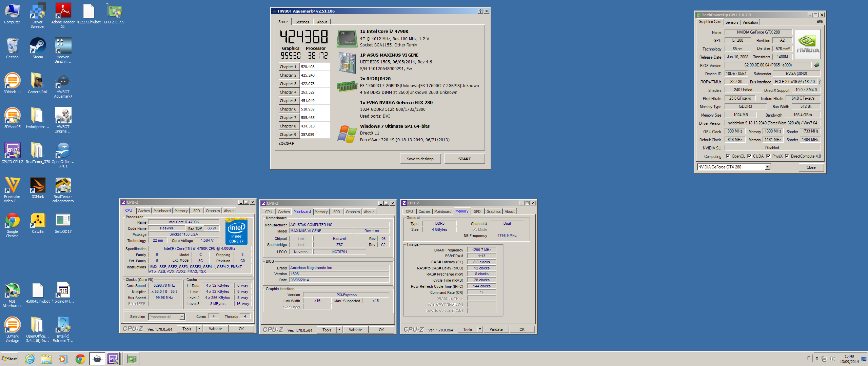Open the Start menu
The width and height of the screenshot is (868, 366).
click(9, 359)
